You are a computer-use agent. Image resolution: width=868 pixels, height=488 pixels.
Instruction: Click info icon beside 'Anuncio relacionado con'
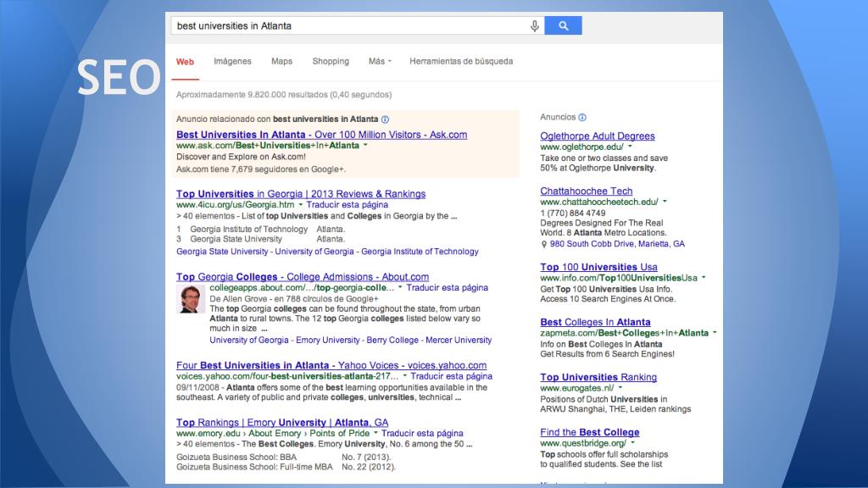point(386,119)
